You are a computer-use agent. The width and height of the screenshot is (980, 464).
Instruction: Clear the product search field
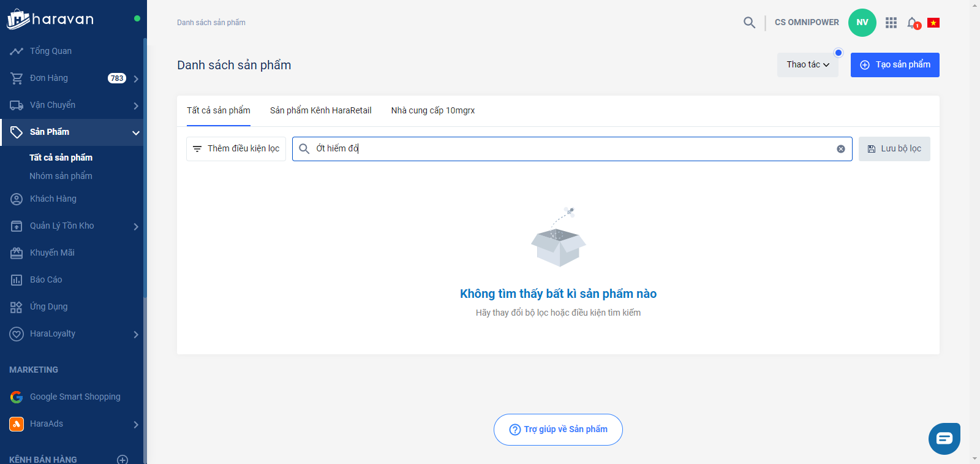coord(841,149)
